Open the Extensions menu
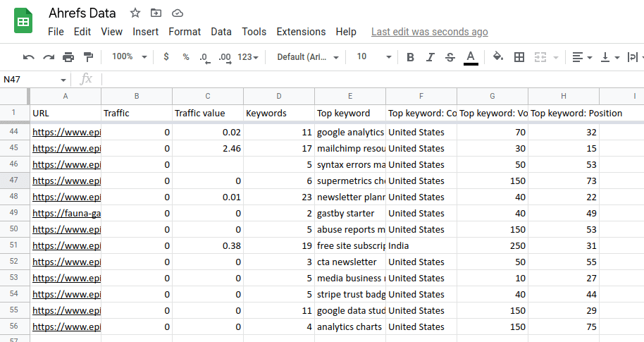 click(301, 32)
